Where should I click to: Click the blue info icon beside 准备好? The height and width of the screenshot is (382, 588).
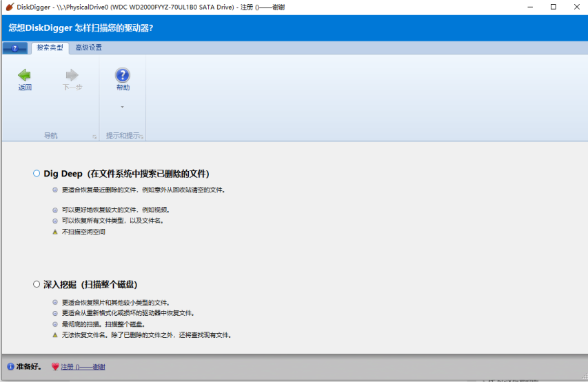click(10, 367)
